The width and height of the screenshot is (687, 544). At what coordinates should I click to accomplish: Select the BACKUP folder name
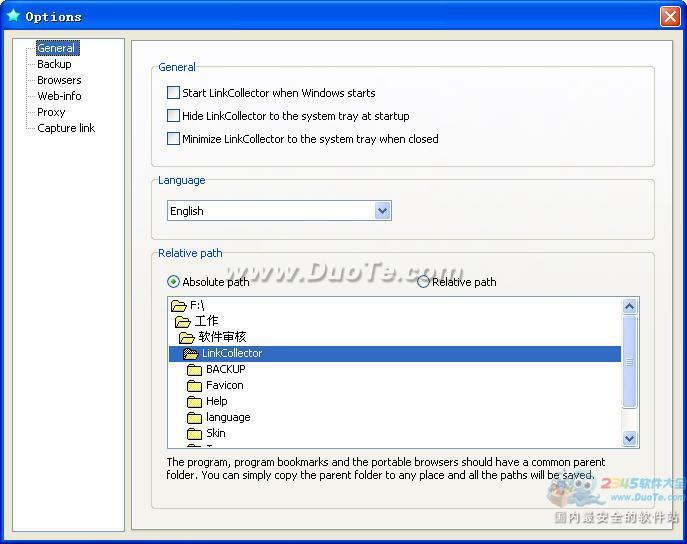(x=226, y=369)
